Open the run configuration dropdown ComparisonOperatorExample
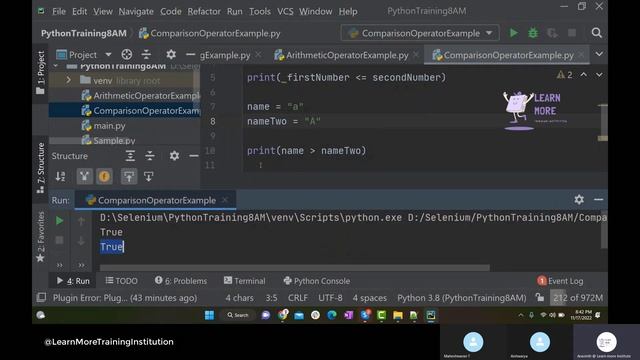This screenshot has height=360, width=640. point(420,33)
